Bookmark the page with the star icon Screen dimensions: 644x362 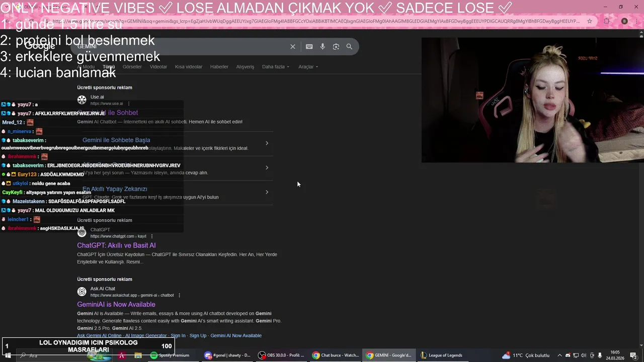[x=590, y=21]
